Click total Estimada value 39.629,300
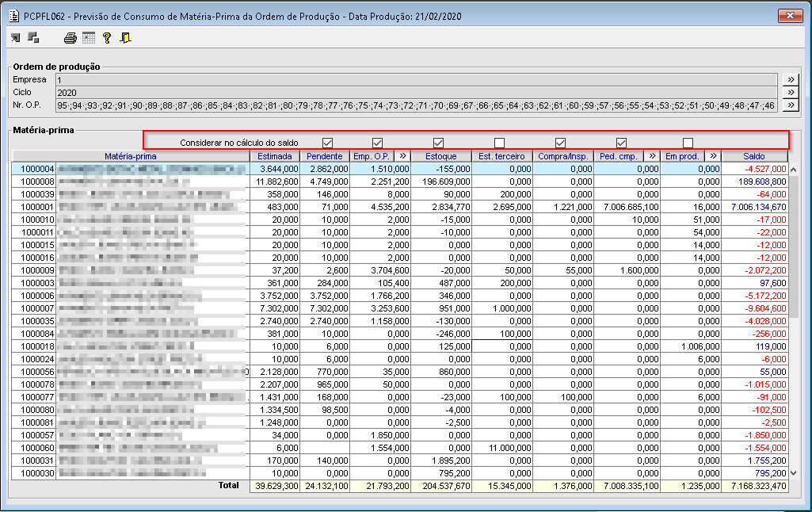The height and width of the screenshot is (512, 812). 276,486
